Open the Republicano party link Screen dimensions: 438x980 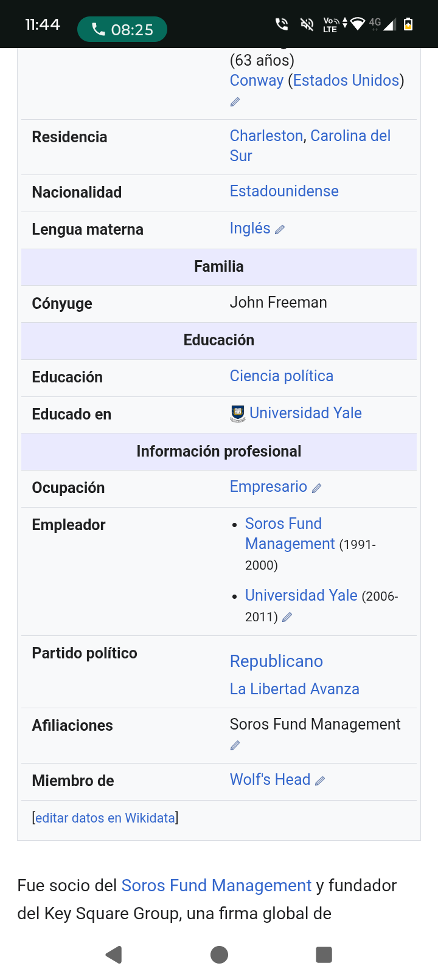[x=276, y=661]
